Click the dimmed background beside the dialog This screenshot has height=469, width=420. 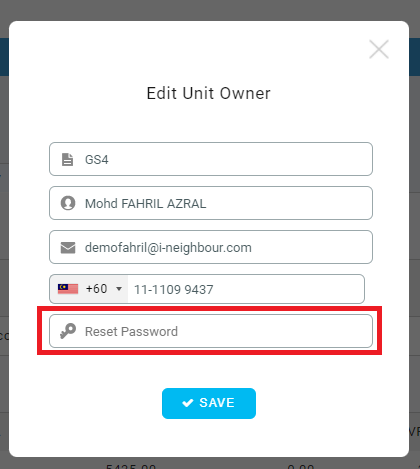tap(4, 233)
